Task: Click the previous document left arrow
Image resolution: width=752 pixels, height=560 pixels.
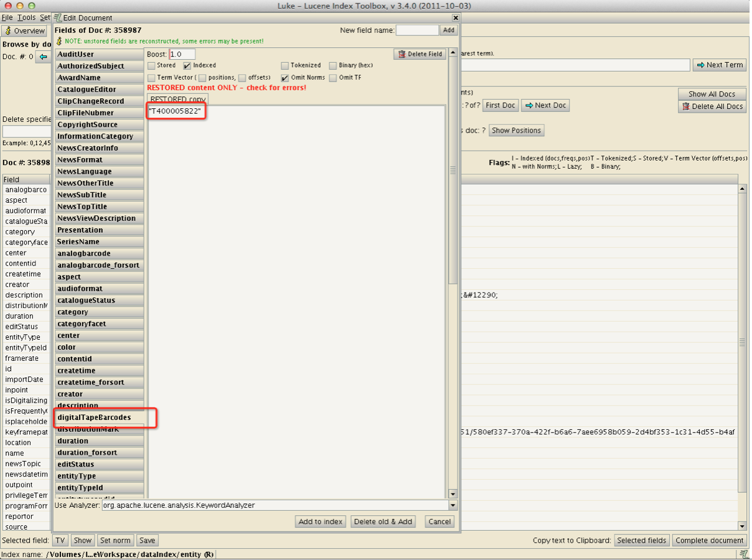Action: pos(43,57)
